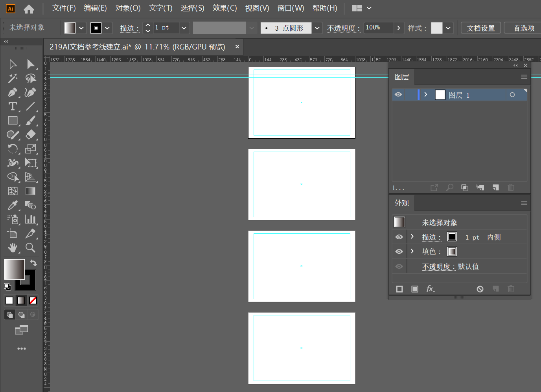The width and height of the screenshot is (541, 392).
Task: Select the Shaper tool
Action: click(13, 135)
